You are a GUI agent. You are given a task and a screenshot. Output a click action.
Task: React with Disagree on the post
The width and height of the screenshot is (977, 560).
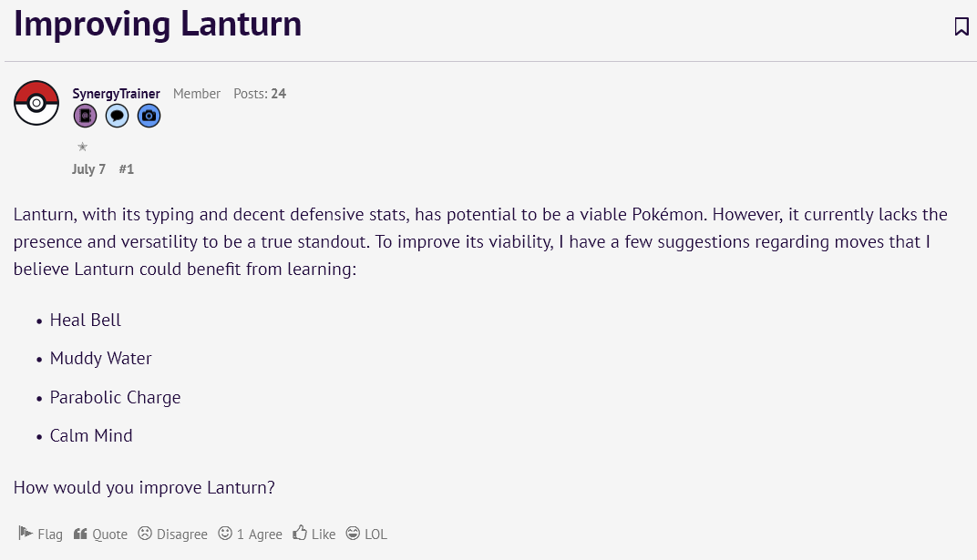172,535
